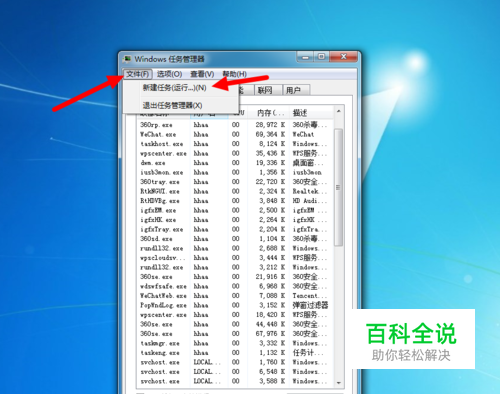The height and width of the screenshot is (394, 500).
Task: Select the wpscloudsv... process
Action: coord(163,258)
